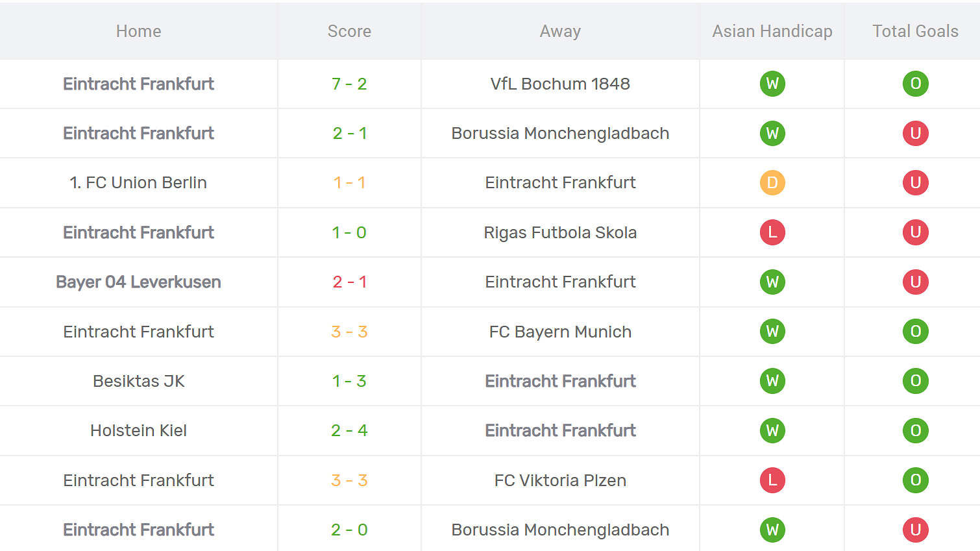
Task: Click the Asian Handicap column header
Action: [x=772, y=31]
